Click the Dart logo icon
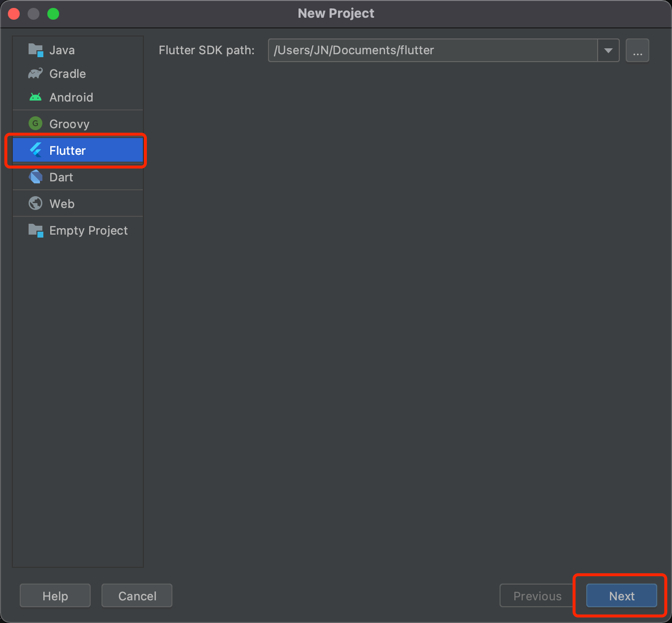 point(35,176)
